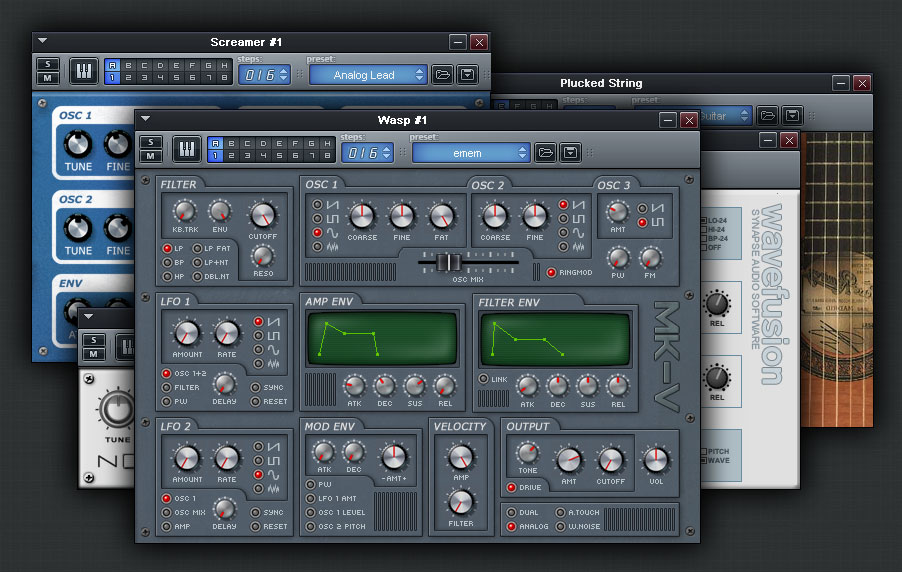
Task: Expand the Wasp #1 window menu arrow
Action: tap(146, 119)
